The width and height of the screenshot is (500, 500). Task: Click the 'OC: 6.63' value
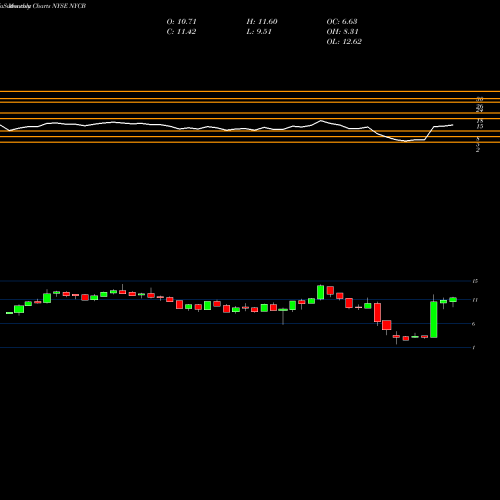tap(342, 22)
